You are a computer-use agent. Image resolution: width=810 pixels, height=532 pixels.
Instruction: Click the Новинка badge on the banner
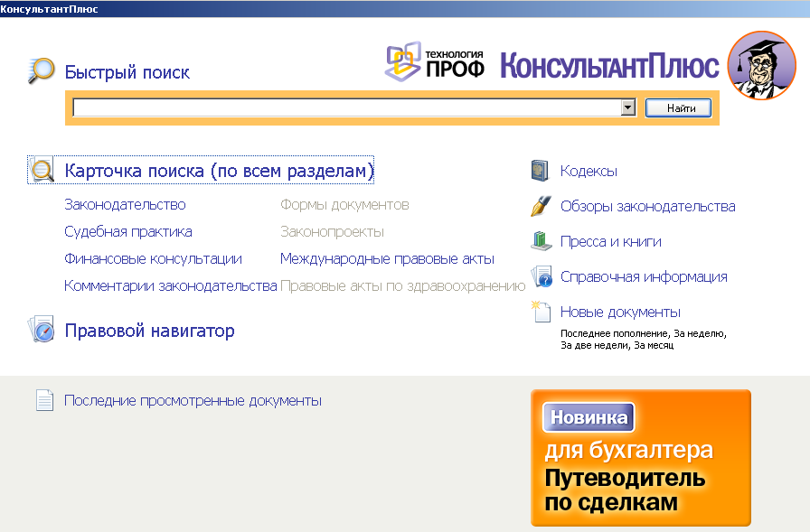click(589, 417)
